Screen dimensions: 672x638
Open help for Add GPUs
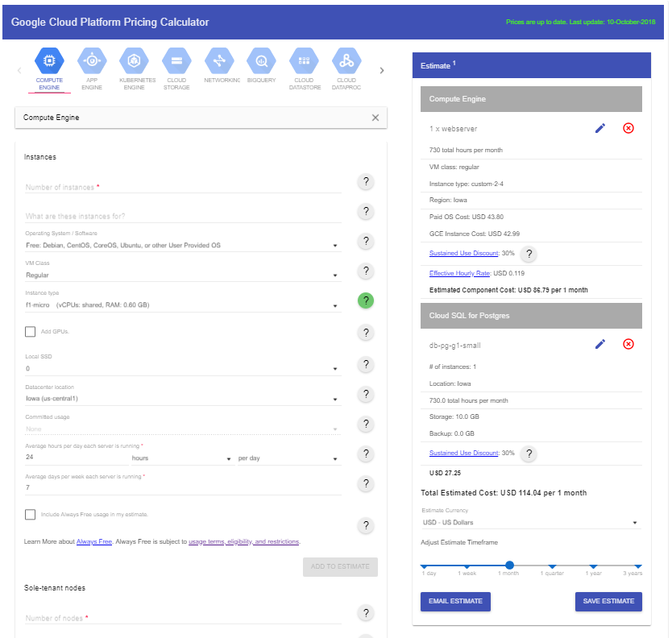click(x=366, y=333)
